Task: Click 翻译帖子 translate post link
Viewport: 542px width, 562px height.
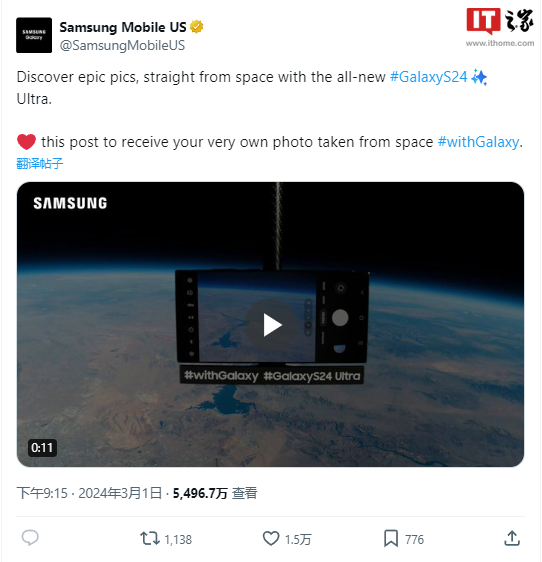Action: [40, 163]
